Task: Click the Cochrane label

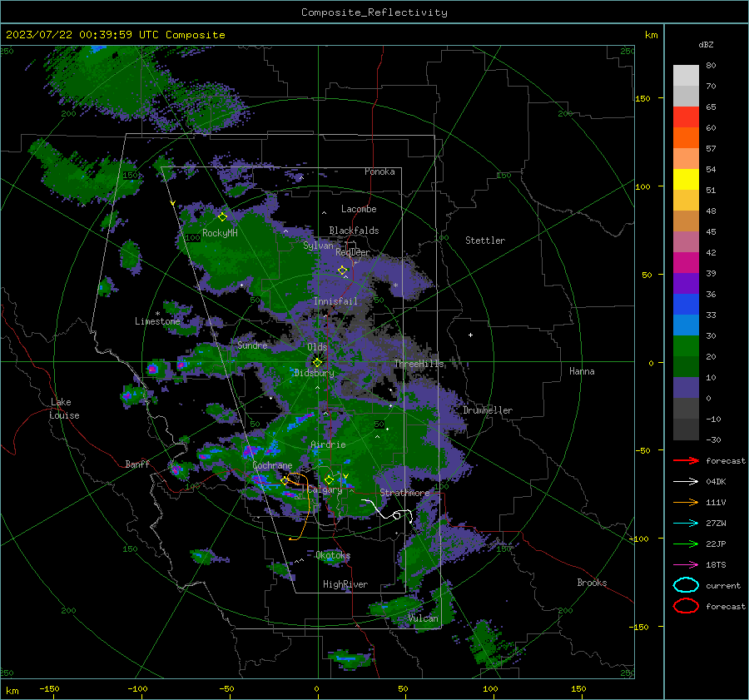Action: tap(272, 465)
